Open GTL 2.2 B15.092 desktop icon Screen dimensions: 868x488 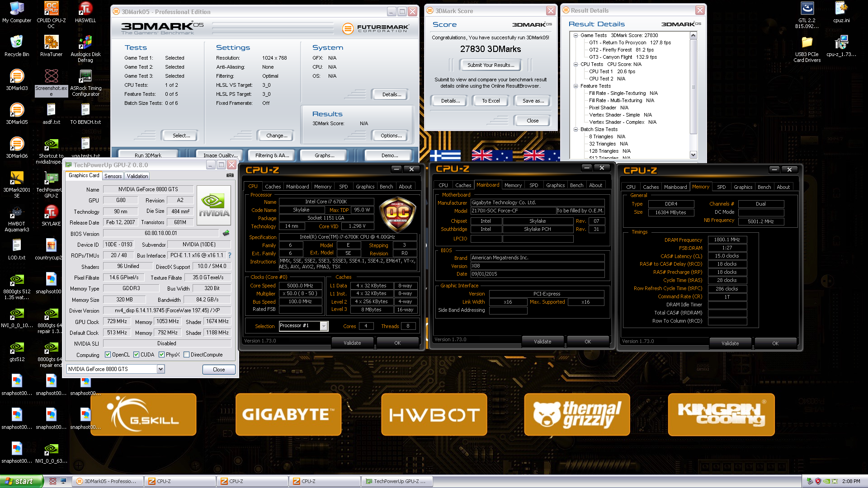(807, 15)
